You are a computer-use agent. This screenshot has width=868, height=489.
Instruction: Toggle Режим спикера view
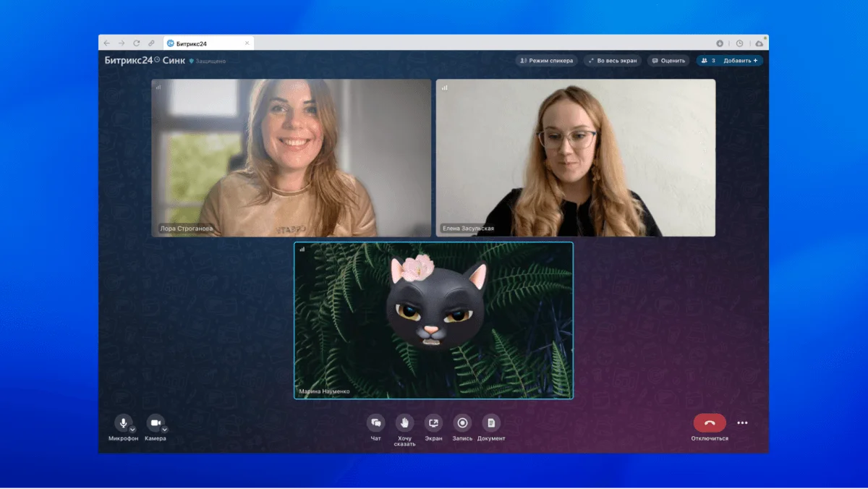pyautogui.click(x=546, y=61)
